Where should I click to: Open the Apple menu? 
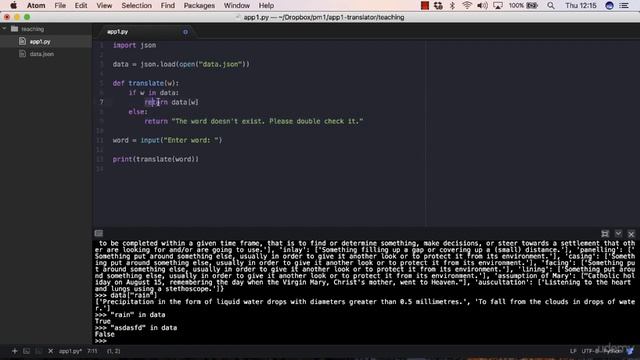click(13, 6)
